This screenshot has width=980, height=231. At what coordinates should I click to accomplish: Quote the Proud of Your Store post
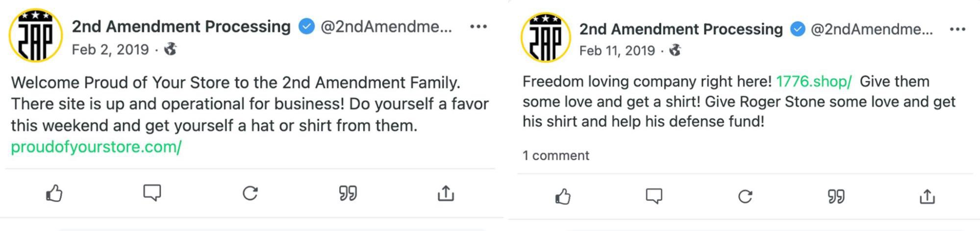348,193
